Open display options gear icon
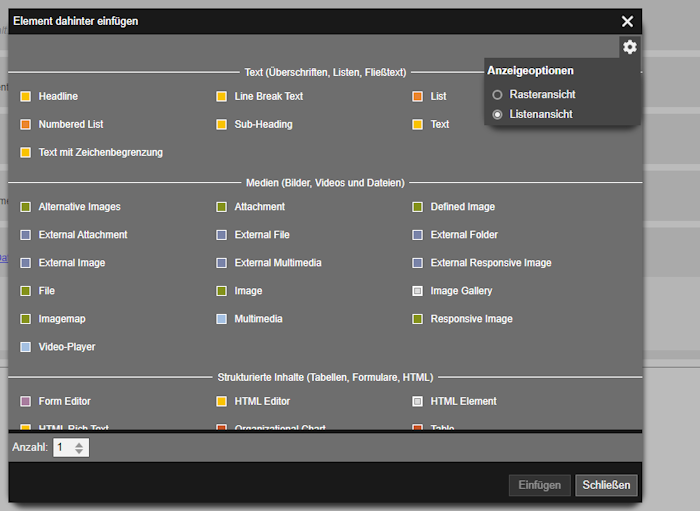700x511 pixels. pyautogui.click(x=629, y=47)
